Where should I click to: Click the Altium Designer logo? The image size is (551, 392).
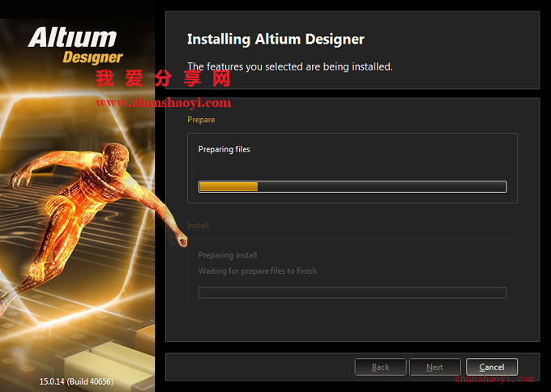click(x=75, y=46)
